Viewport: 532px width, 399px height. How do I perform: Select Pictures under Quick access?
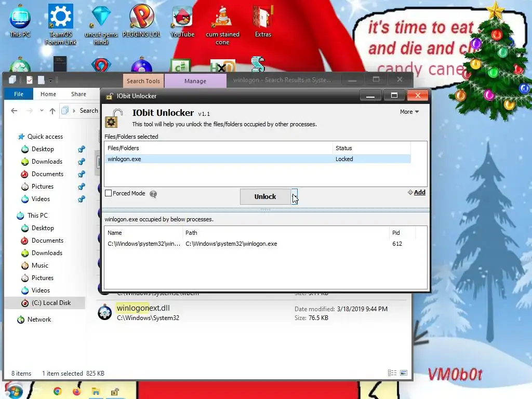[37, 187]
